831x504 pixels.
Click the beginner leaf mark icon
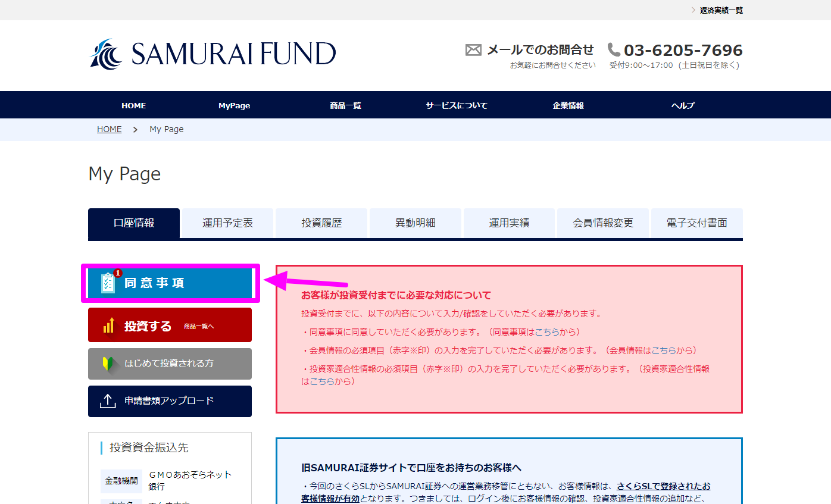point(108,364)
